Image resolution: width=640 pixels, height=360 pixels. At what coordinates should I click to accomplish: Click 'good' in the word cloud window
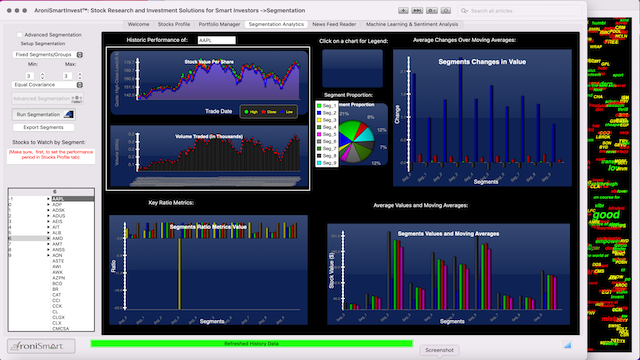(606, 215)
